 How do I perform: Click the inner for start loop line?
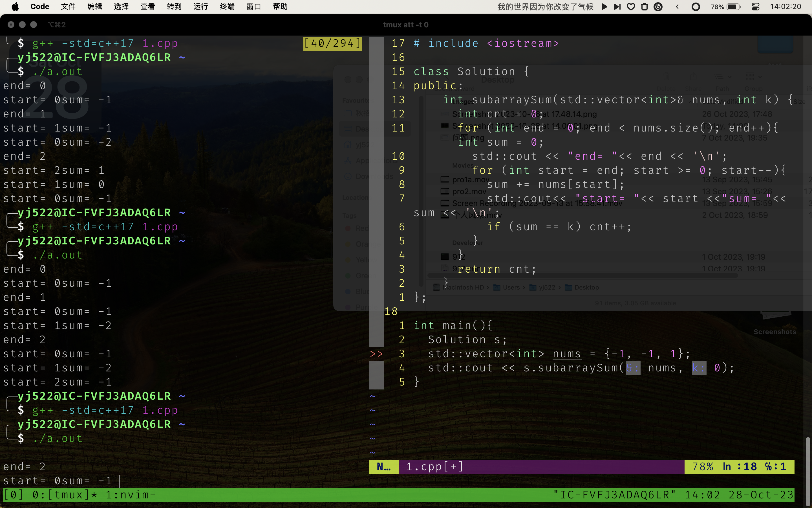(x=629, y=170)
